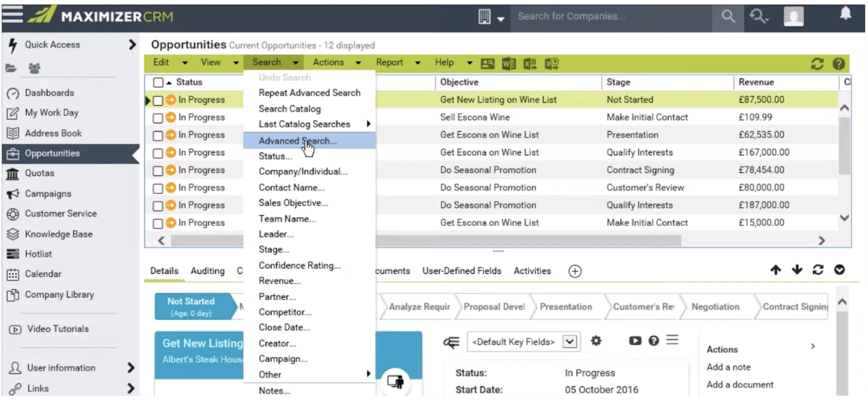Expand the Quick Access panel
Image resolution: width=868 pixels, height=402 pixels.
(132, 45)
